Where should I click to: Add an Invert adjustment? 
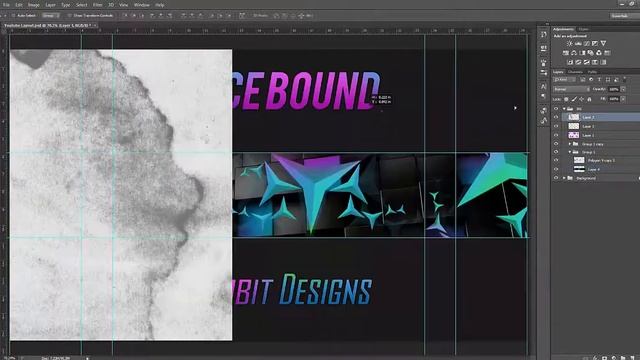(x=570, y=62)
